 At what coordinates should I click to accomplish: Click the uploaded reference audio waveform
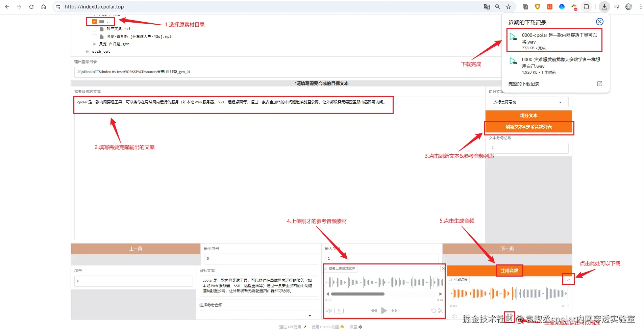click(x=384, y=282)
